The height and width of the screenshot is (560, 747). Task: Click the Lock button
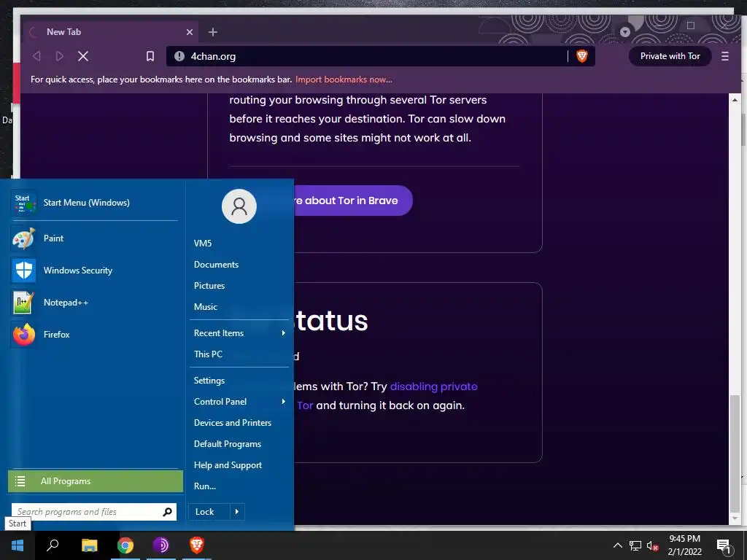pos(209,512)
